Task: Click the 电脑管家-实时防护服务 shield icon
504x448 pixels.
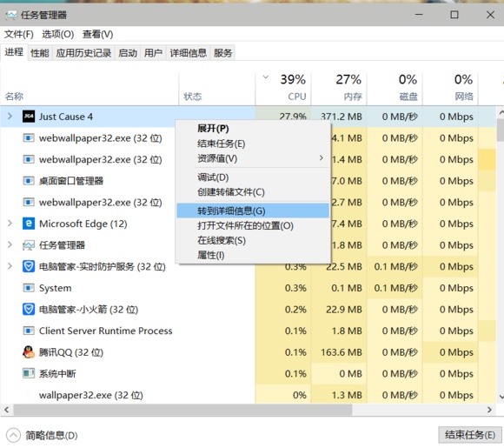Action: pyautogui.click(x=29, y=266)
